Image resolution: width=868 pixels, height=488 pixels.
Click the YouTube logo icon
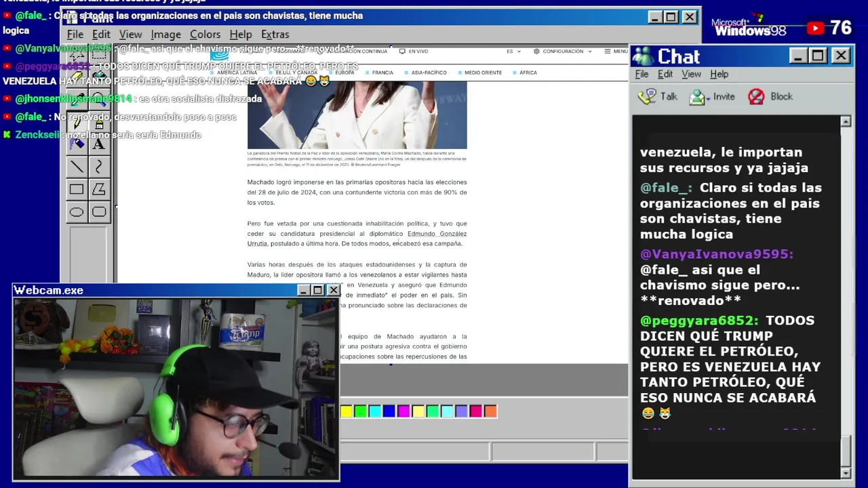pos(815,28)
